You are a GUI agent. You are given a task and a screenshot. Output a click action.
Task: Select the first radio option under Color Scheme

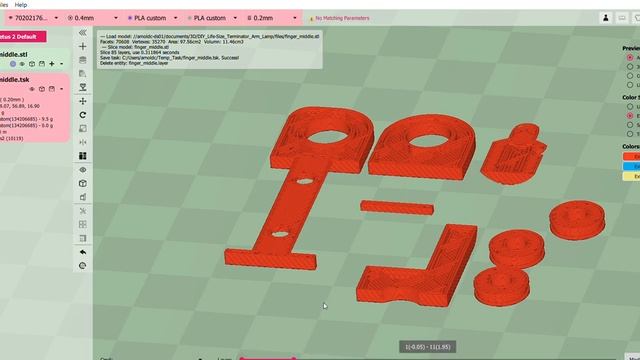point(630,107)
